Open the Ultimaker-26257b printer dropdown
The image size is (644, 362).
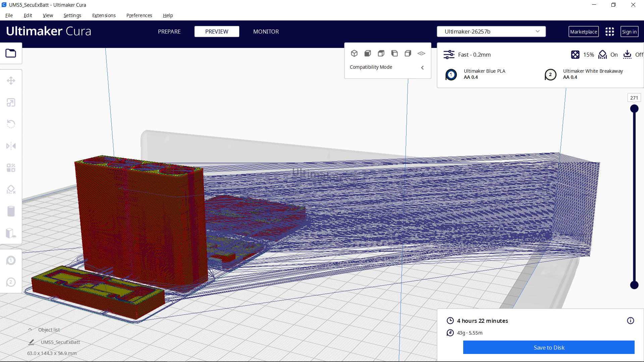[491, 32]
